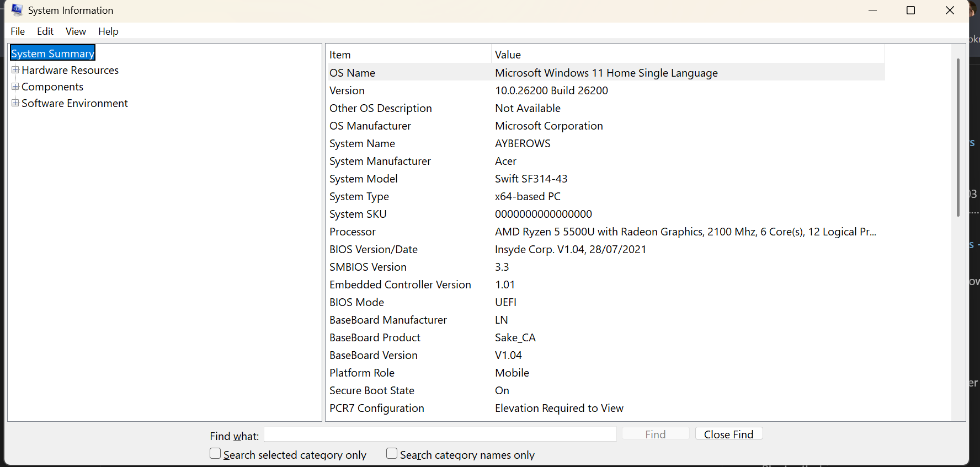
Task: Click the value x64-based PC
Action: [528, 196]
